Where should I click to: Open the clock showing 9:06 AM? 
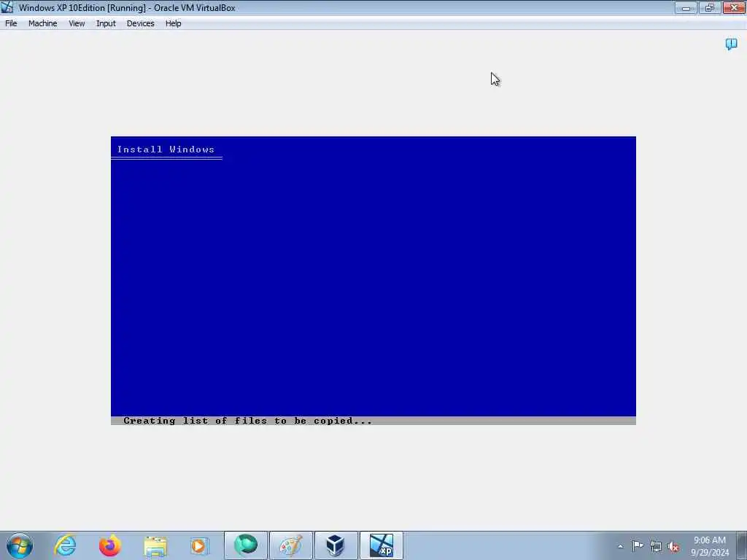pyautogui.click(x=710, y=546)
